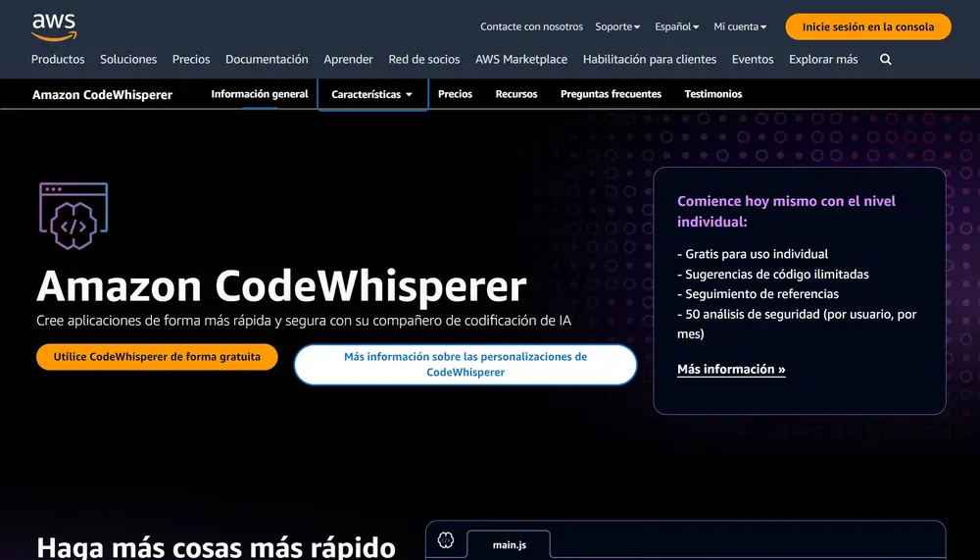This screenshot has height=560, width=980.
Task: Select the Preguntas frecuentes tab
Action: (x=611, y=94)
